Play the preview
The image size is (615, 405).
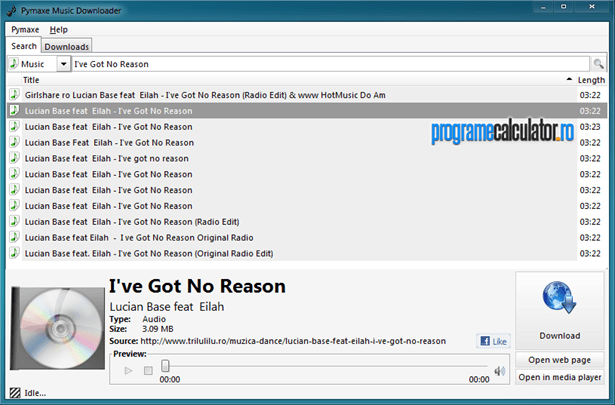point(128,370)
